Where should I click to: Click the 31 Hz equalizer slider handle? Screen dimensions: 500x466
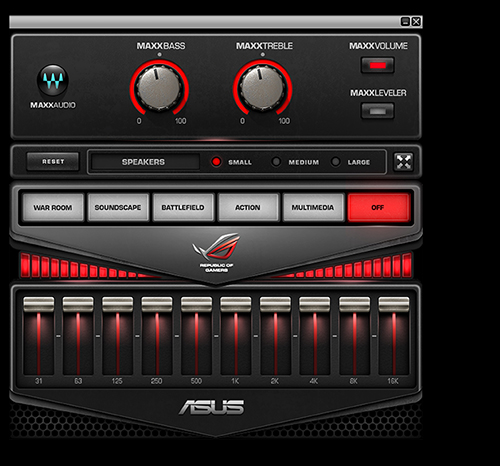point(39,304)
